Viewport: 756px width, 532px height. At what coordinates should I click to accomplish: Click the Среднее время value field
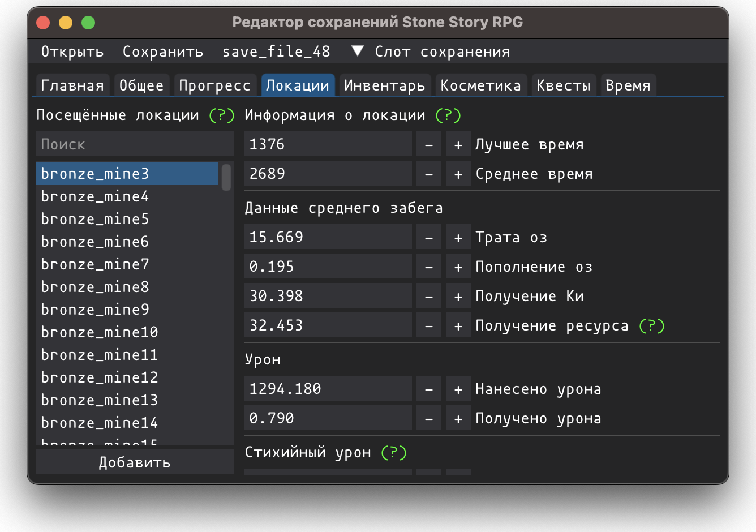tap(328, 174)
